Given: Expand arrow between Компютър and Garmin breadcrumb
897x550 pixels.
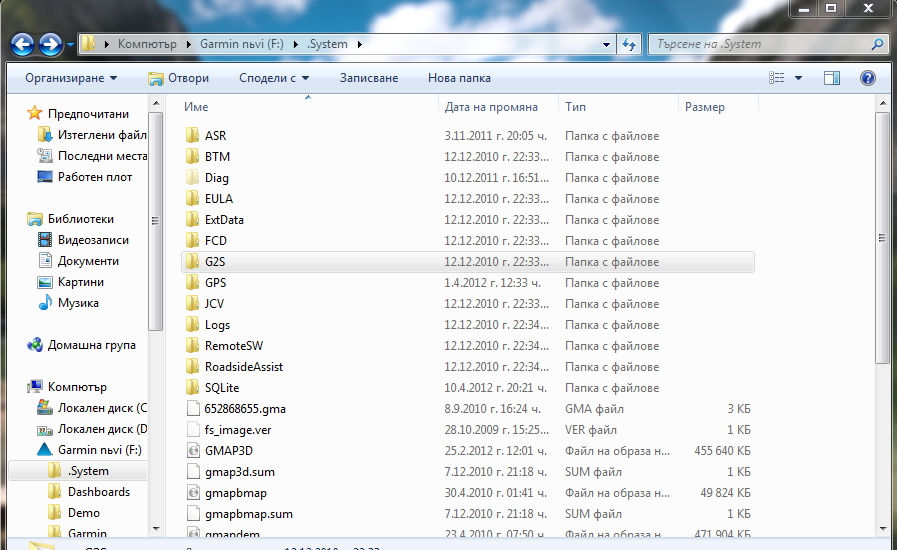Looking at the screenshot, I should [188, 44].
